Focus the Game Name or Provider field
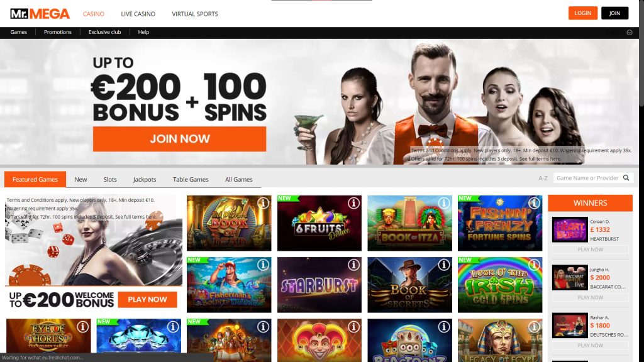The width and height of the screenshot is (644, 362). click(x=587, y=178)
